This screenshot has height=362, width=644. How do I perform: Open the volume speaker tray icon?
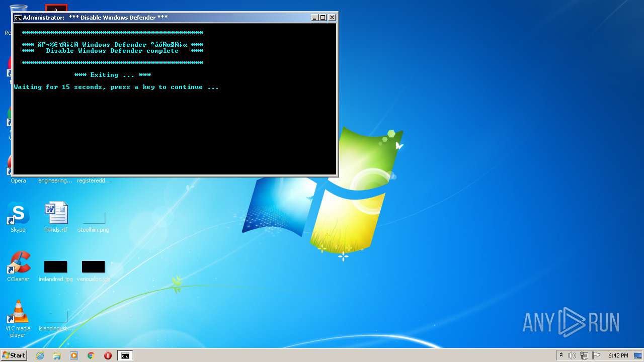(x=572, y=355)
